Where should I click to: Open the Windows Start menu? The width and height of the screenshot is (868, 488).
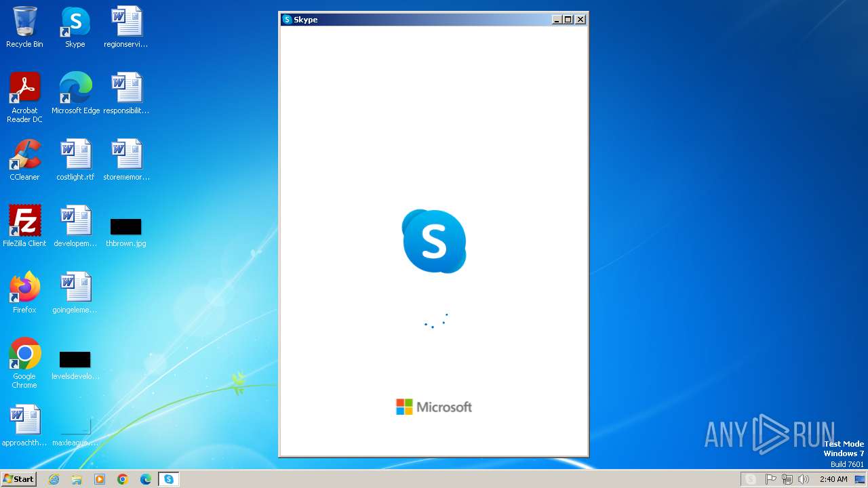coord(18,479)
